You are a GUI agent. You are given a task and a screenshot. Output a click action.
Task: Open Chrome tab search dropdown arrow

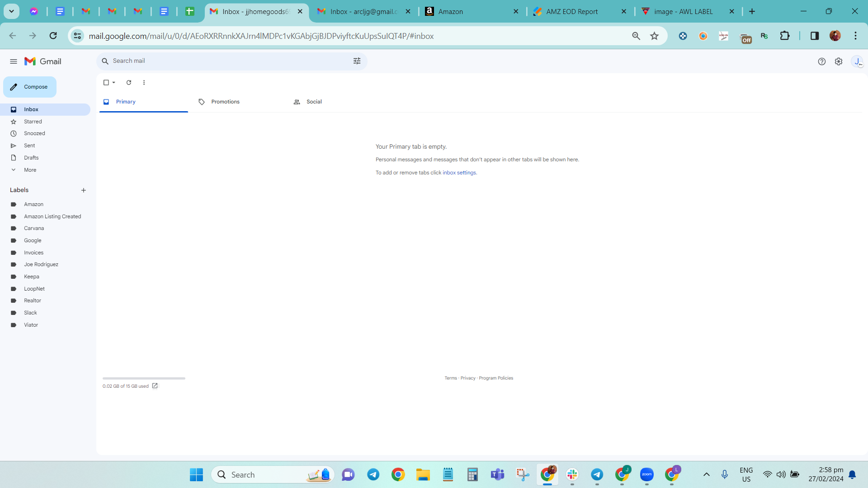point(12,11)
